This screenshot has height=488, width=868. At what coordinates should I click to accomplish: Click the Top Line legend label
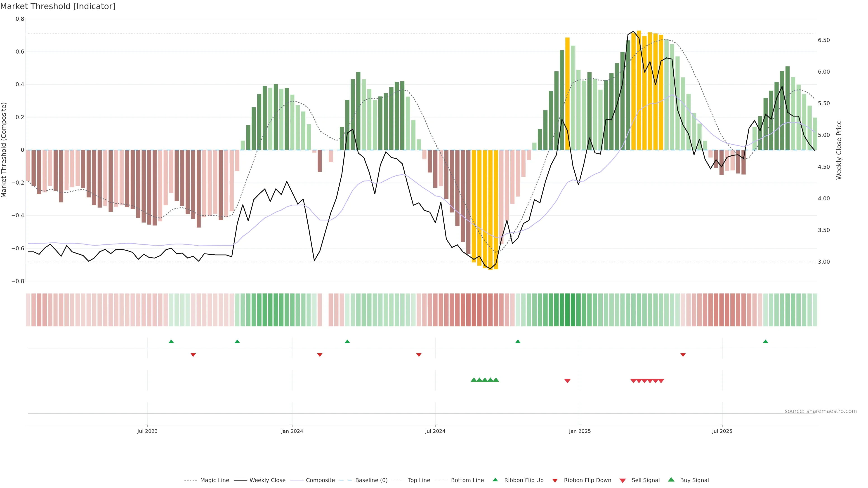[419, 480]
